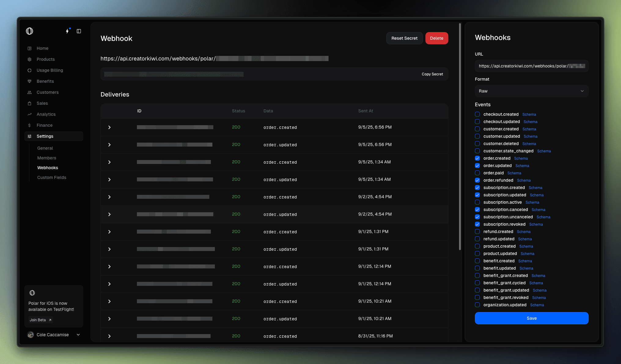Click the Sales bag icon
This screenshot has height=364, width=621.
29,103
